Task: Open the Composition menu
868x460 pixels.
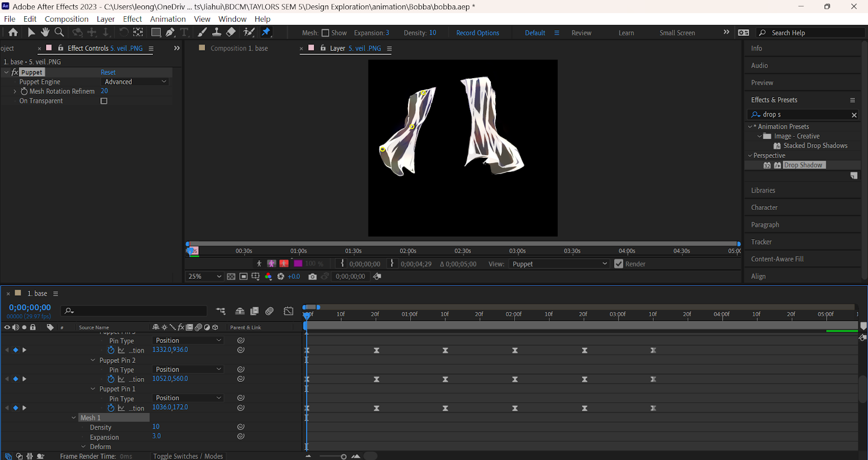Action: [x=66, y=19]
